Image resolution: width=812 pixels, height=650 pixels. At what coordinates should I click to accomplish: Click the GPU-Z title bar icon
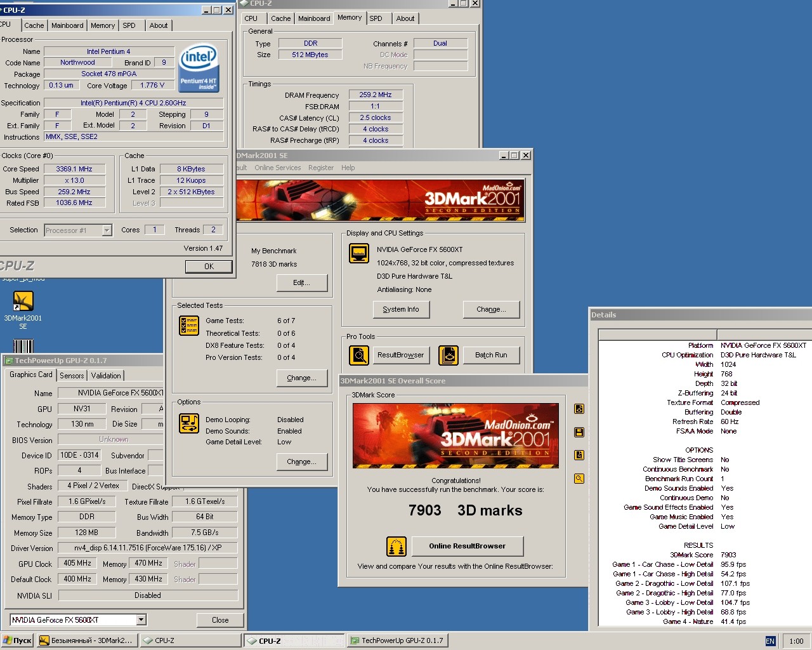pyautogui.click(x=9, y=361)
